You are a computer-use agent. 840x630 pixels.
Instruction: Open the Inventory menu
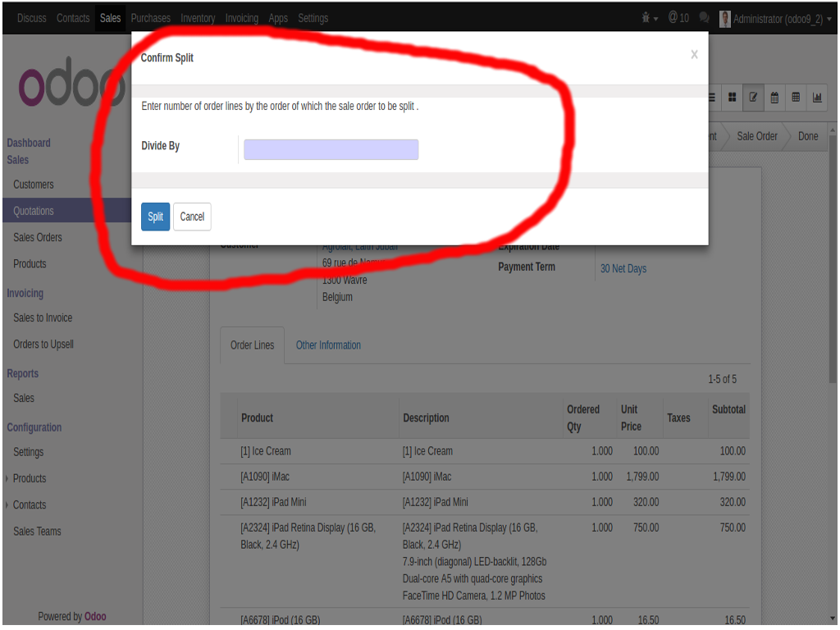198,18
